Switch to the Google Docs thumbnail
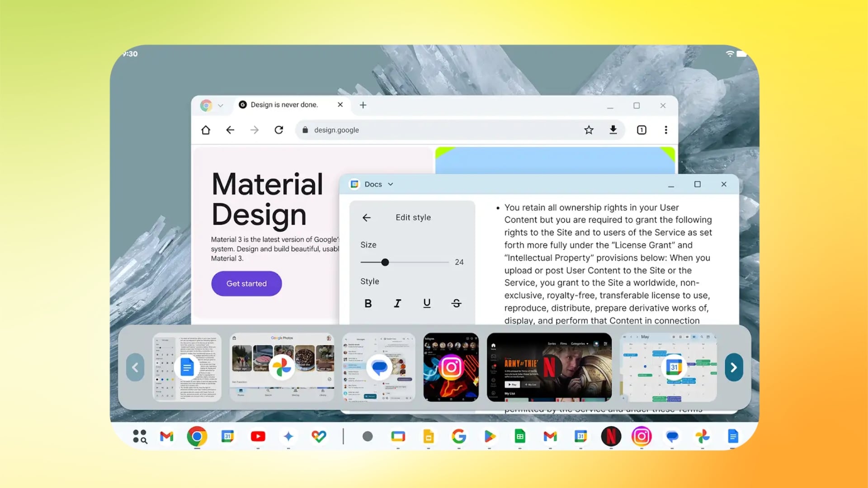This screenshot has height=488, width=868. tap(187, 367)
